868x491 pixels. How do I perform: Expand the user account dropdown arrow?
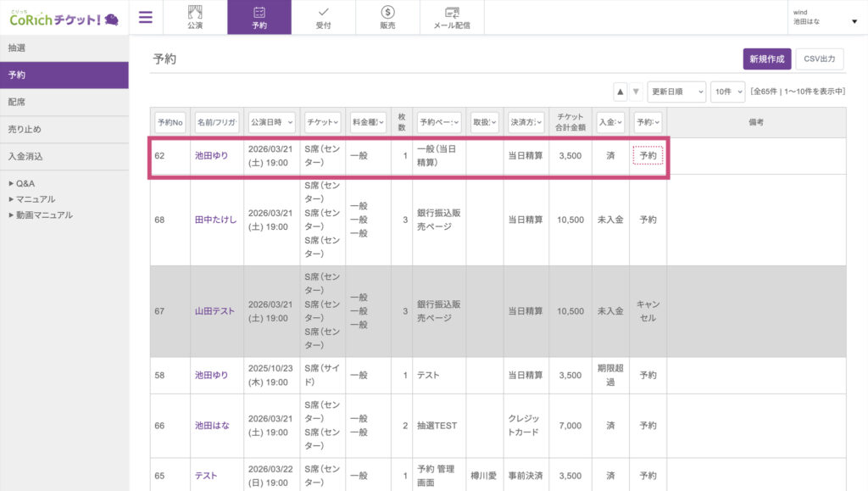pyautogui.click(x=854, y=21)
